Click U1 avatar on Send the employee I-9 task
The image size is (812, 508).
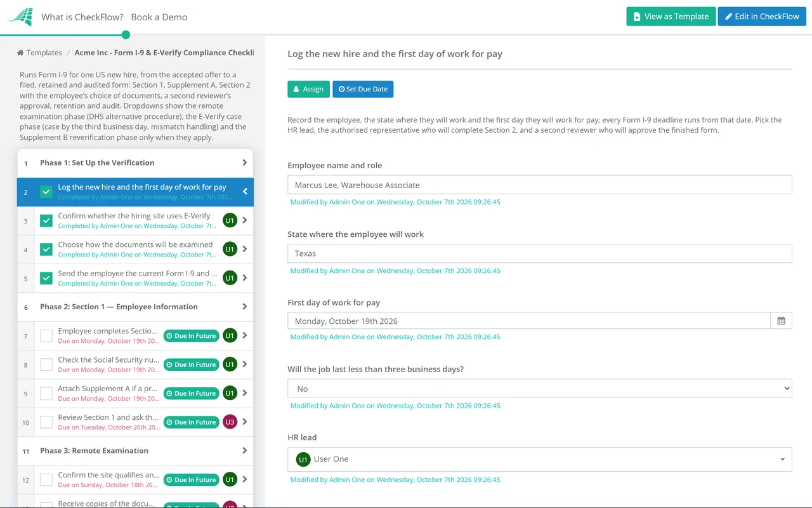click(230, 278)
